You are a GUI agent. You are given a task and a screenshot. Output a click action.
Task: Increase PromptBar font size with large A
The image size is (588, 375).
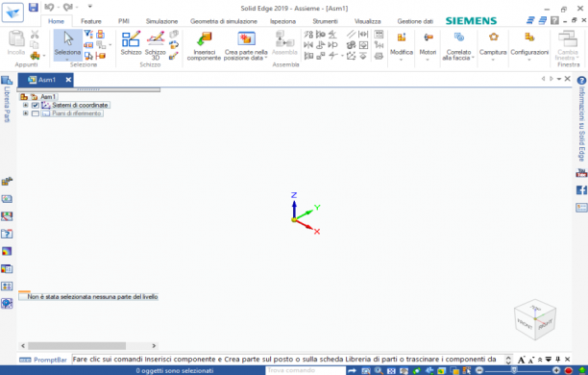[x=522, y=360]
